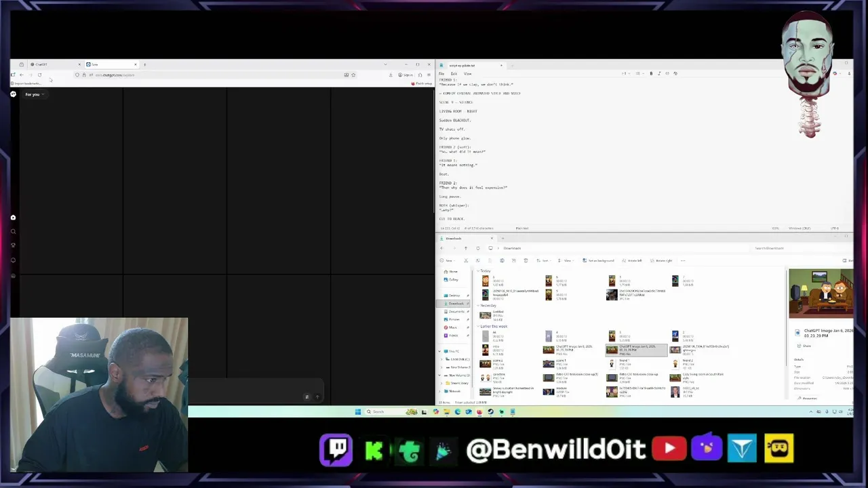The height and width of the screenshot is (488, 868).
Task: Click the Windows Start button
Action: click(x=357, y=411)
